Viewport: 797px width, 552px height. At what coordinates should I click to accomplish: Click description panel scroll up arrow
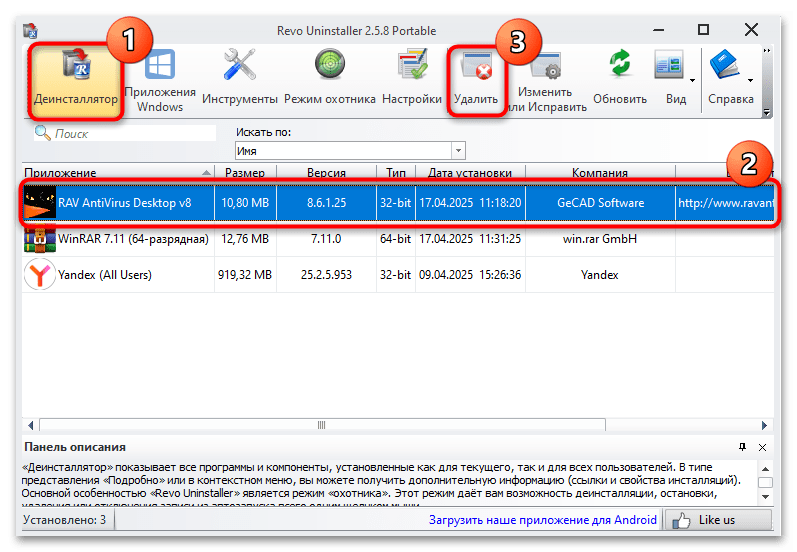point(765,469)
